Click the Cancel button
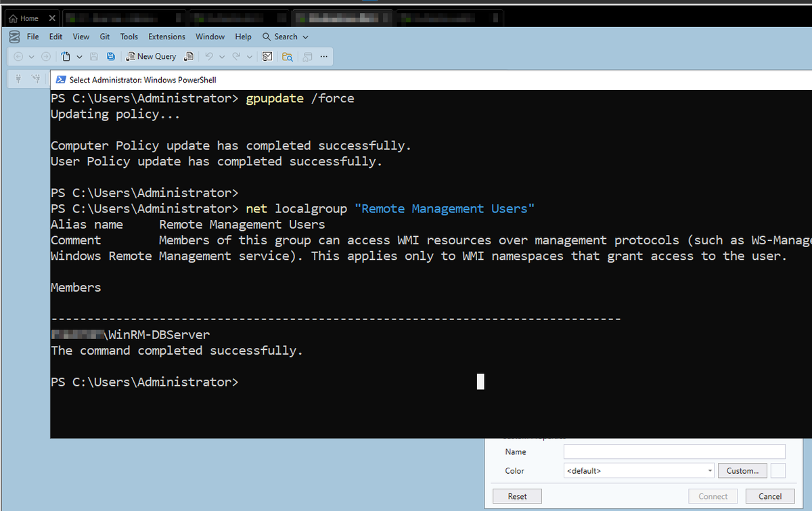This screenshot has height=511, width=812. click(x=770, y=496)
